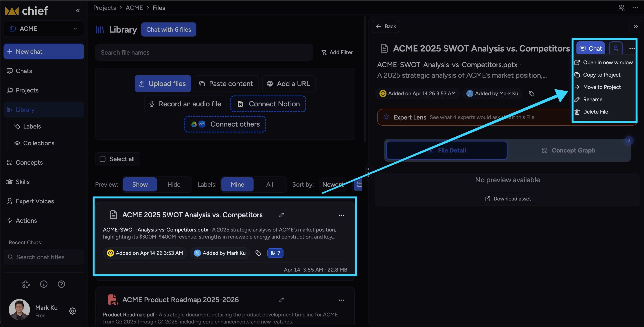The height and width of the screenshot is (327, 644).
Task: Click the pencil icon beside ACME 2025 SWOT Analysis card title
Action: [x=282, y=215]
